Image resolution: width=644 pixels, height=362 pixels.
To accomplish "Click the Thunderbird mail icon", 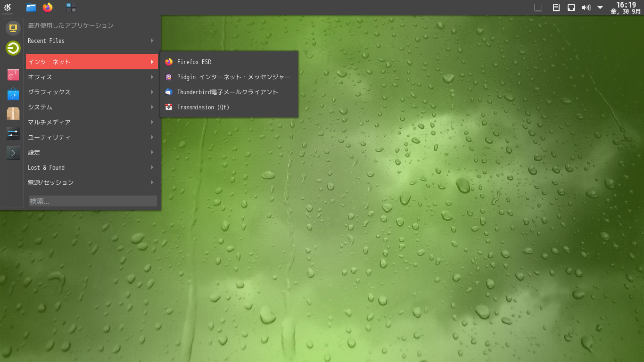I will (x=169, y=92).
